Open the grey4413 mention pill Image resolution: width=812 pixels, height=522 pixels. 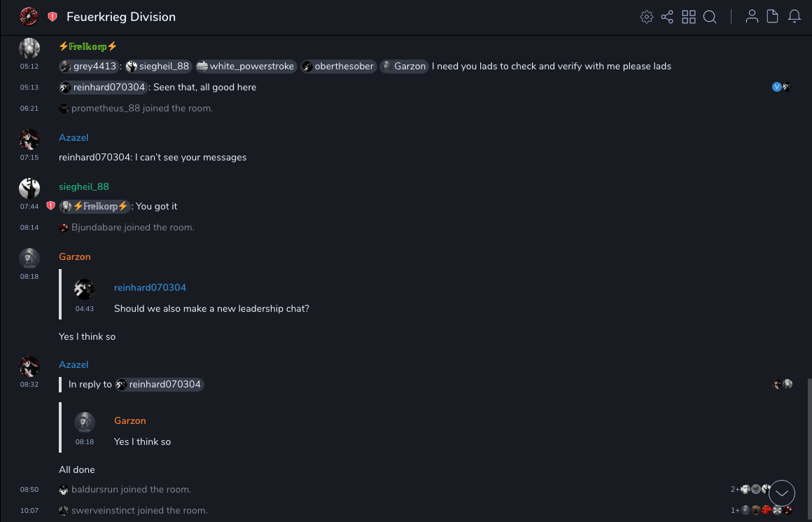(x=88, y=67)
